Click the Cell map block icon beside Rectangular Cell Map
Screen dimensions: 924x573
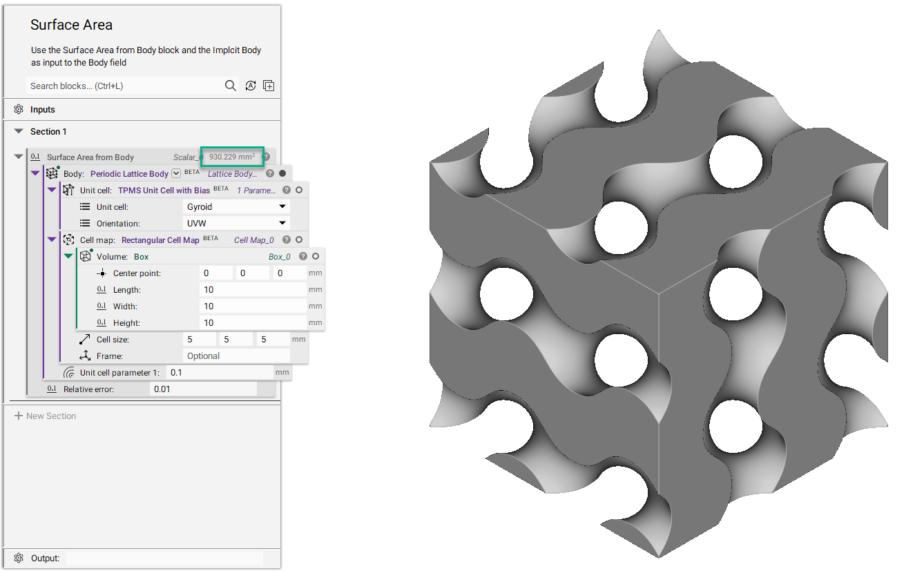point(69,240)
